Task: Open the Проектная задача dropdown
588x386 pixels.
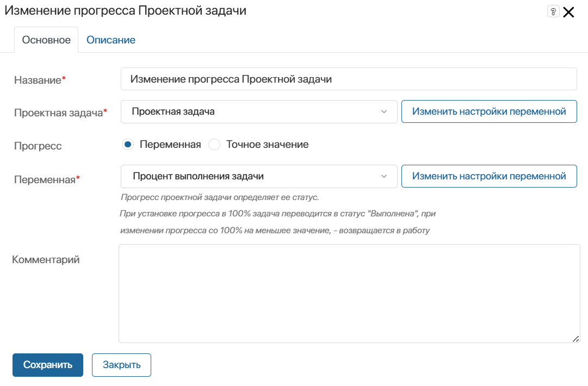Action: tap(259, 111)
